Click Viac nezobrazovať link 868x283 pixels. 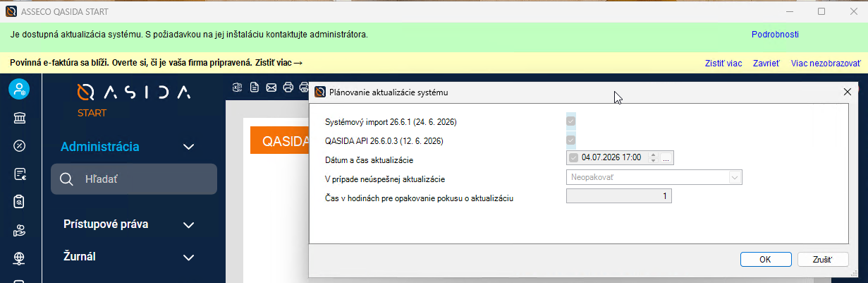point(826,63)
